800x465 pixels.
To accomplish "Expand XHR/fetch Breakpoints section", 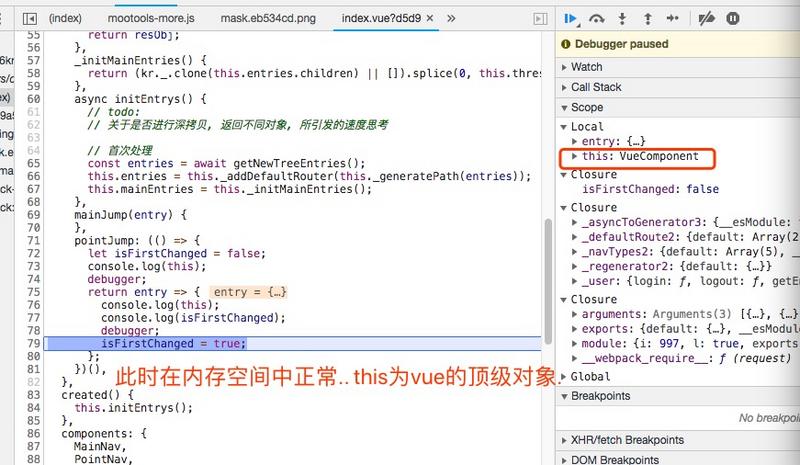I will 564,440.
